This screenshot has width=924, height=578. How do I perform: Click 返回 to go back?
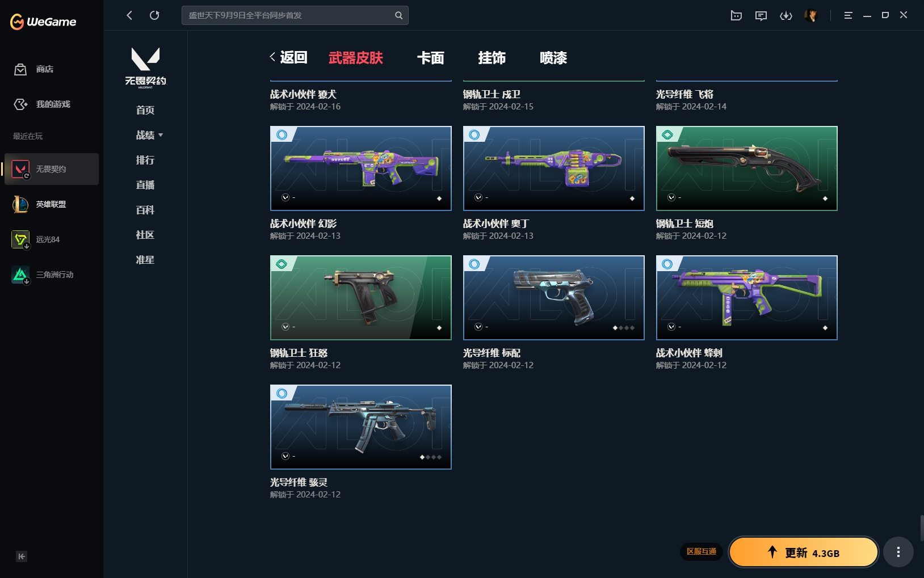tap(288, 57)
